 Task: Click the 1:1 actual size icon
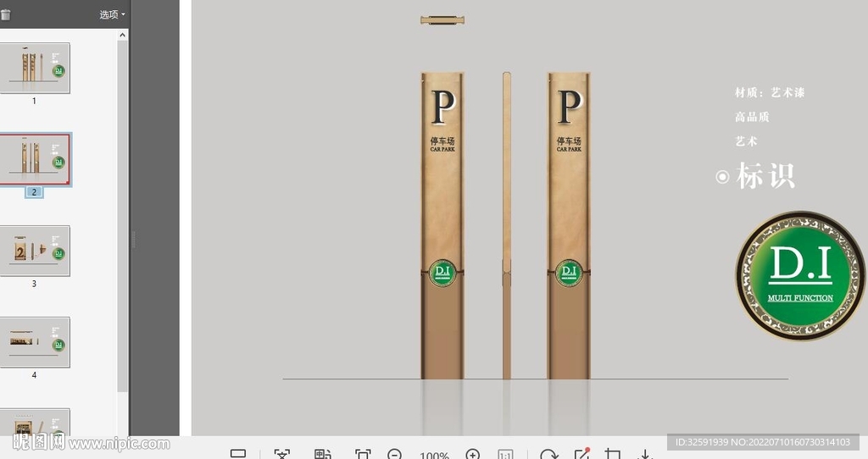pyautogui.click(x=505, y=455)
